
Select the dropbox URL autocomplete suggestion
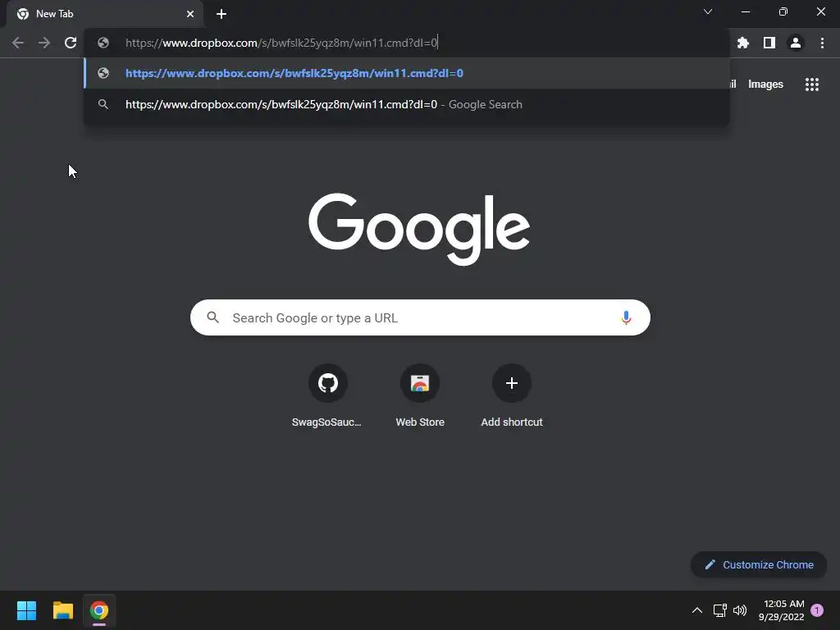407,73
